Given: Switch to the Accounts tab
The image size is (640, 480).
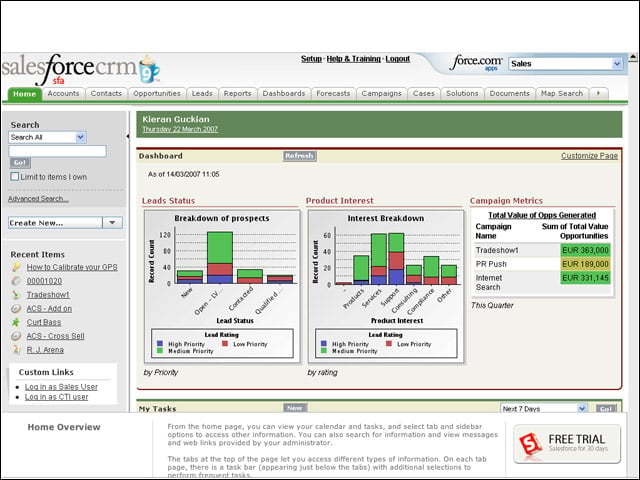Looking at the screenshot, I should click(63, 94).
